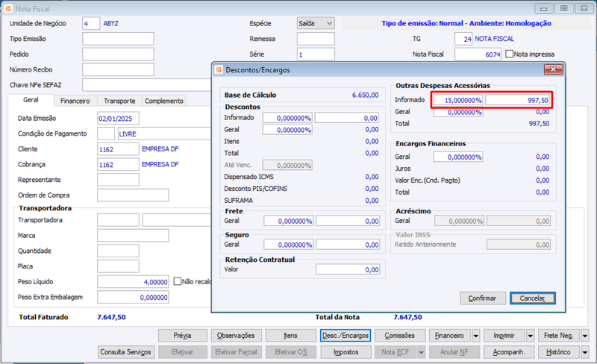Select the Complemento tab

164,101
